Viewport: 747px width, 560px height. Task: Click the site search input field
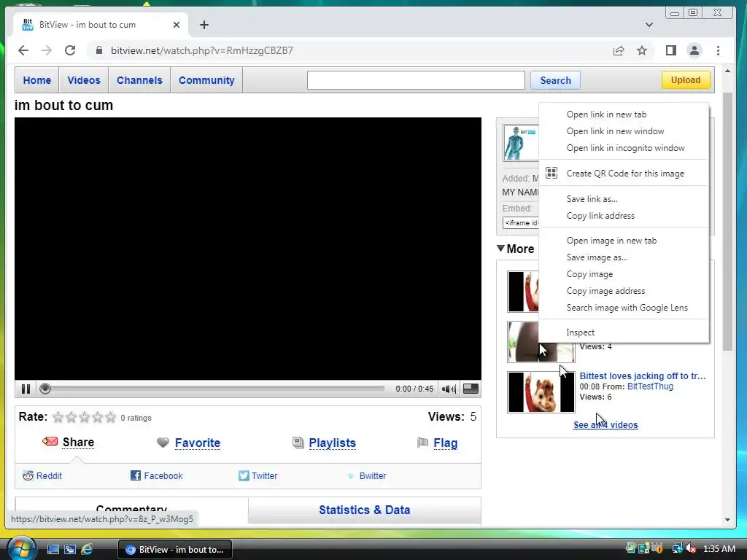click(x=416, y=80)
